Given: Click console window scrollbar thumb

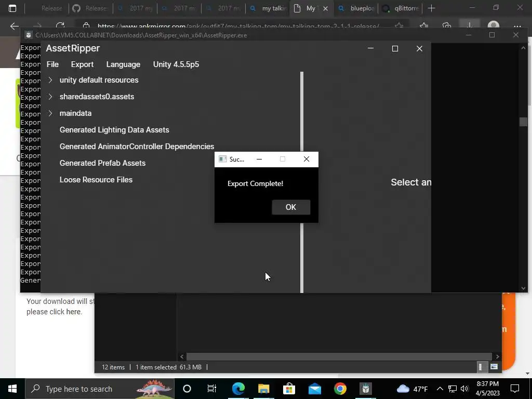Looking at the screenshot, I should 523,122.
